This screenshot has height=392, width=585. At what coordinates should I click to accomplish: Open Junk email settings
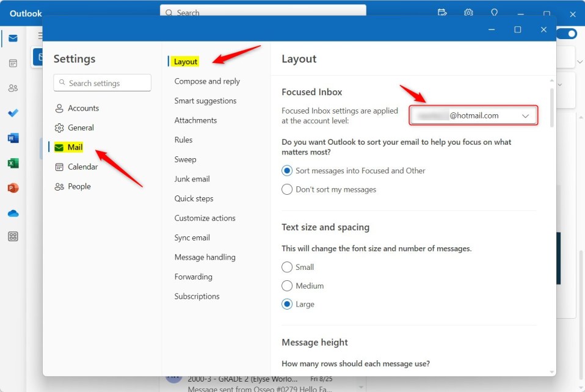coord(192,179)
